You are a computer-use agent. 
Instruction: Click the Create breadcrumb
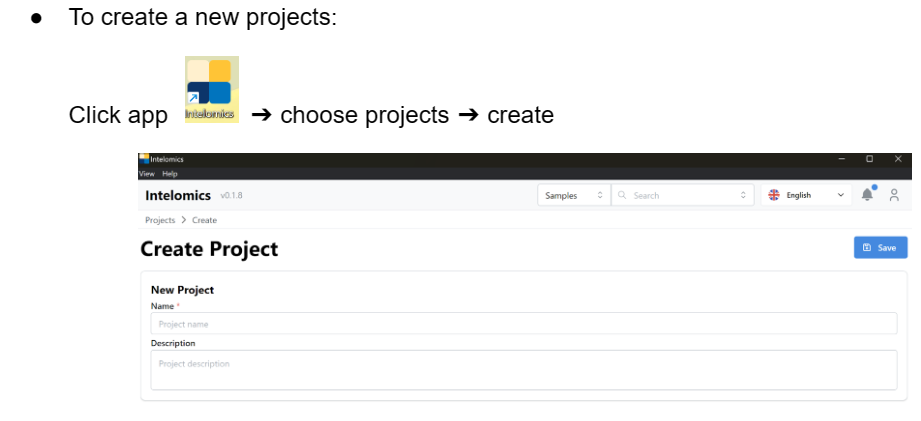pos(205,220)
